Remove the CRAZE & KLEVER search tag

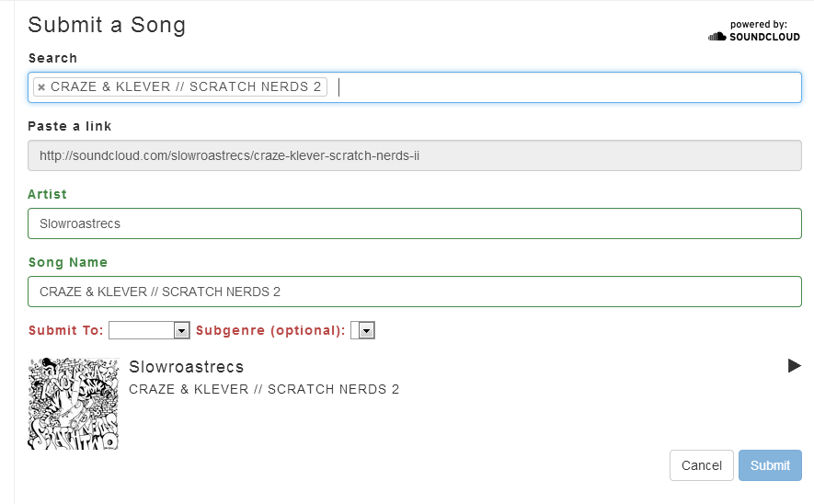(41, 87)
